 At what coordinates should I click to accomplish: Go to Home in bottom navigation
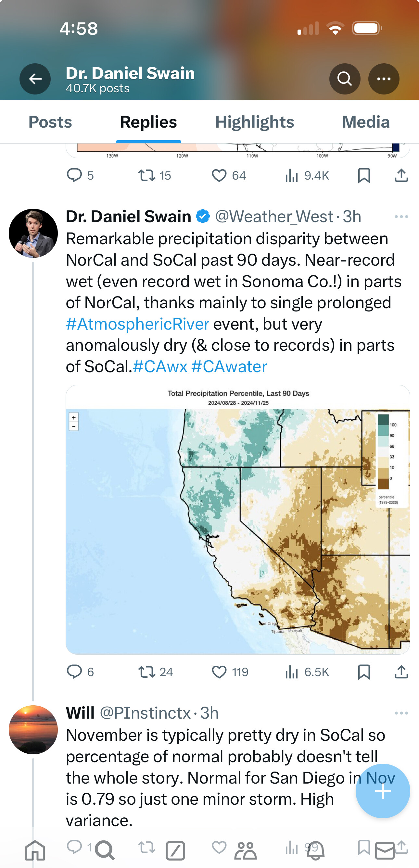pos(35,850)
